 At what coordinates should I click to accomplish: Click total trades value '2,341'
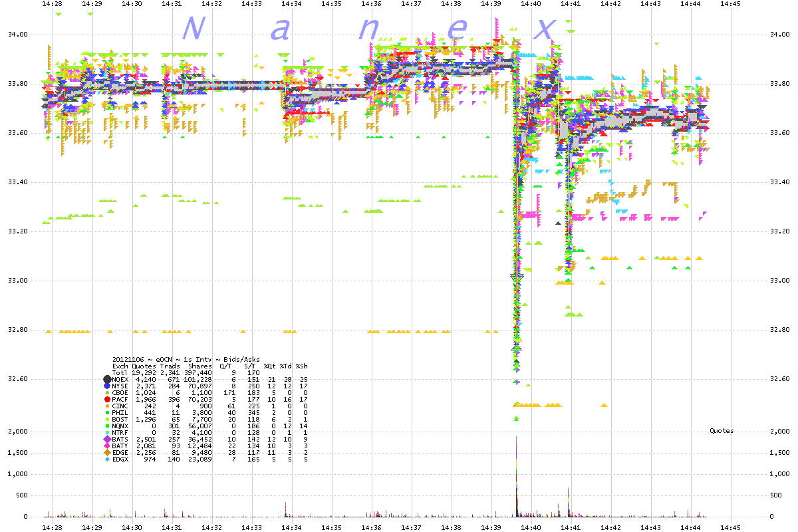click(170, 372)
